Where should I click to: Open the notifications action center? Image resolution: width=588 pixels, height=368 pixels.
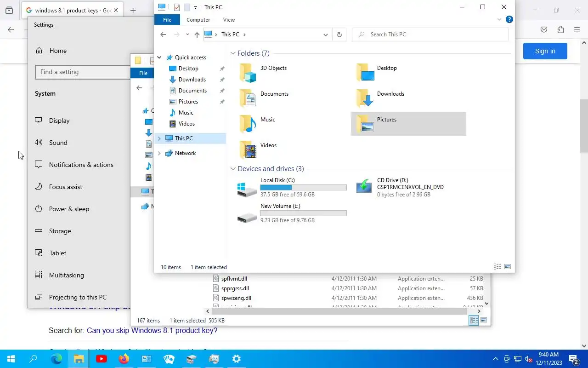(573, 359)
